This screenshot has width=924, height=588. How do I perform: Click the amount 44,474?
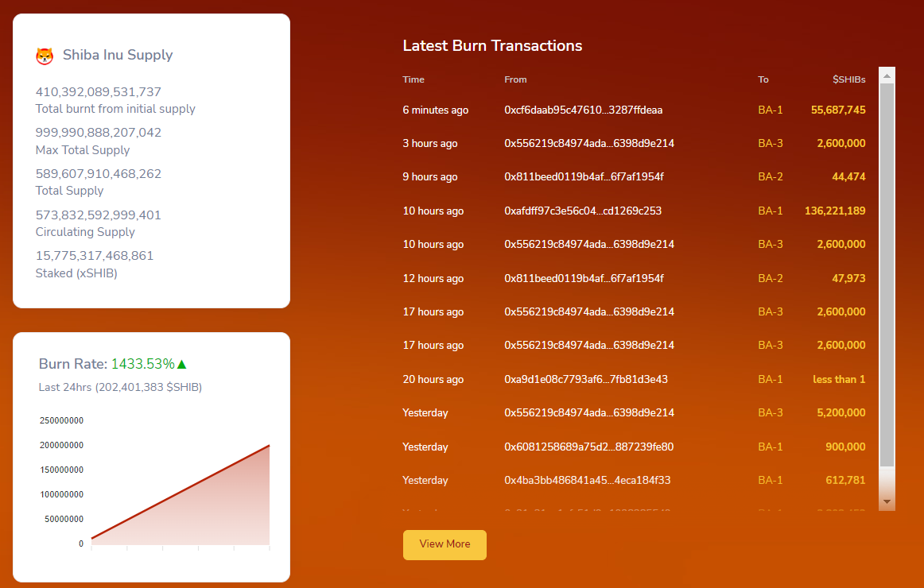(848, 176)
